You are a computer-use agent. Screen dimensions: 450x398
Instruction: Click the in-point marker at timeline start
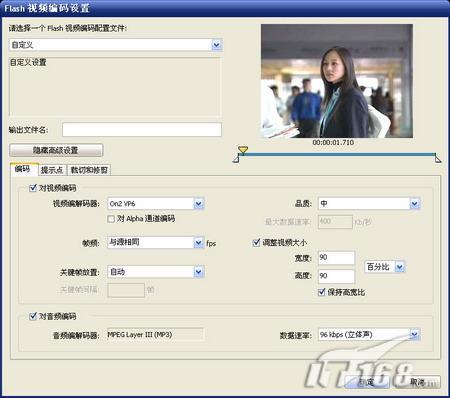pos(236,159)
